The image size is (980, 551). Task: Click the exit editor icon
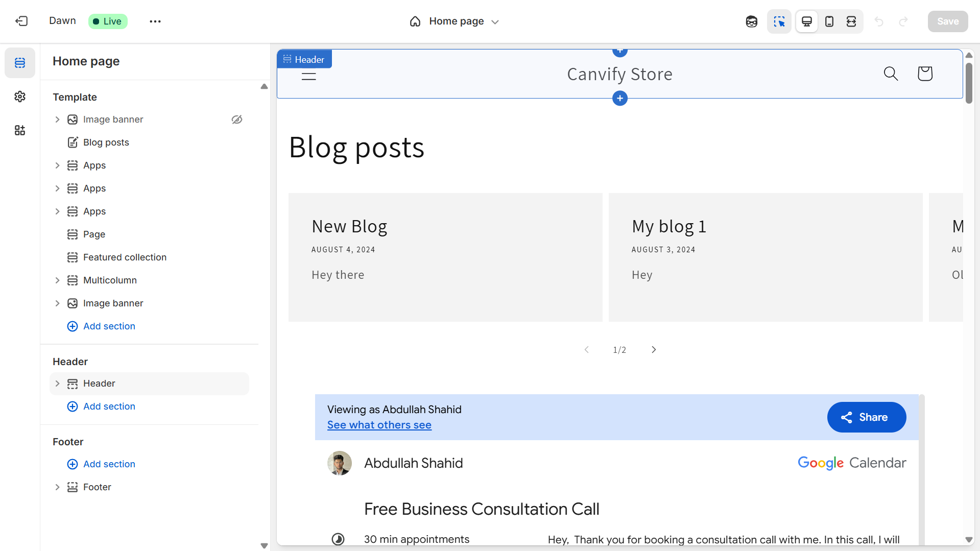click(21, 21)
